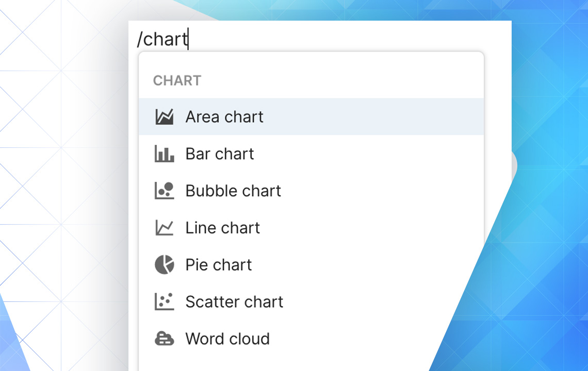Screen dimensions: 588x371
Task: Select the Area chart icon
Action: tap(164, 116)
